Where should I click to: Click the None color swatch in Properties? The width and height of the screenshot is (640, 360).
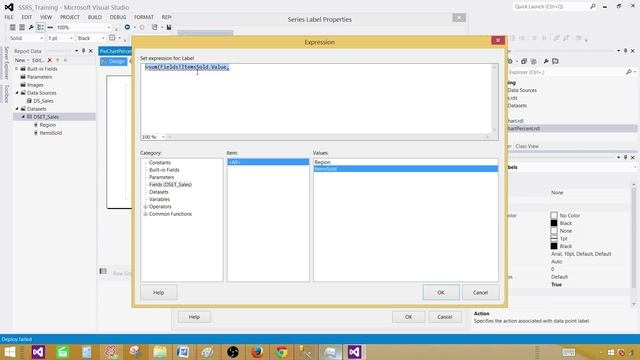click(x=554, y=231)
